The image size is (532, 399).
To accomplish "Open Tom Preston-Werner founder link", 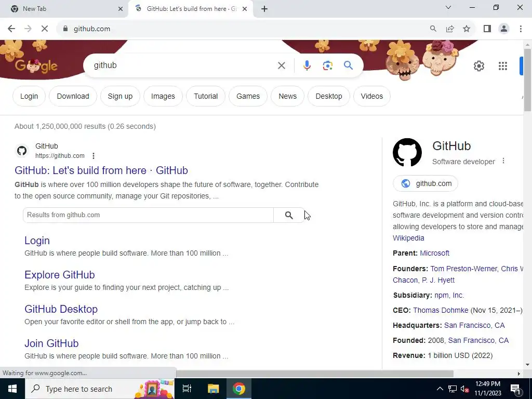I will coord(464,269).
